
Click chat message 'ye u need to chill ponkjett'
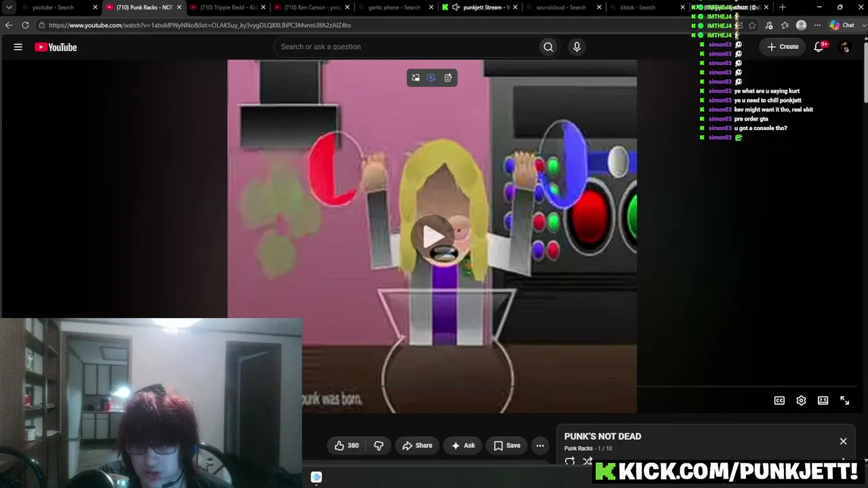pyautogui.click(x=768, y=100)
